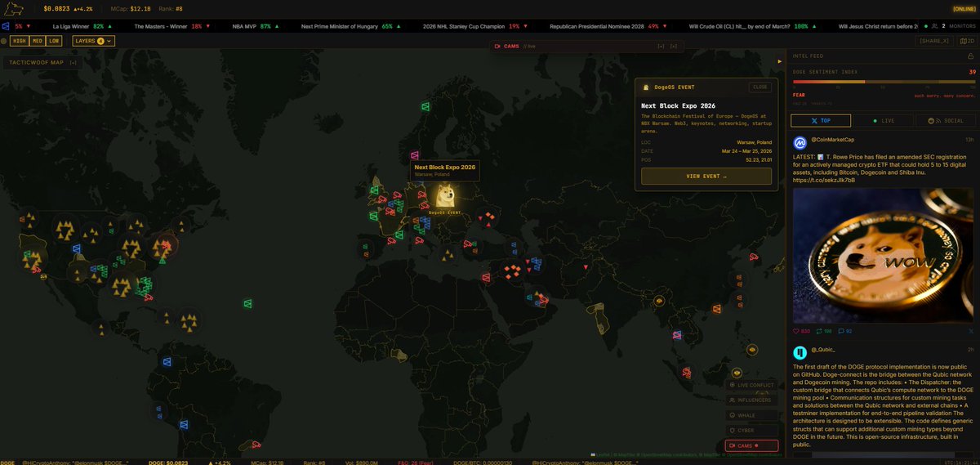
Task: Expand the first bracket button on the CAMS bar
Action: (661, 46)
